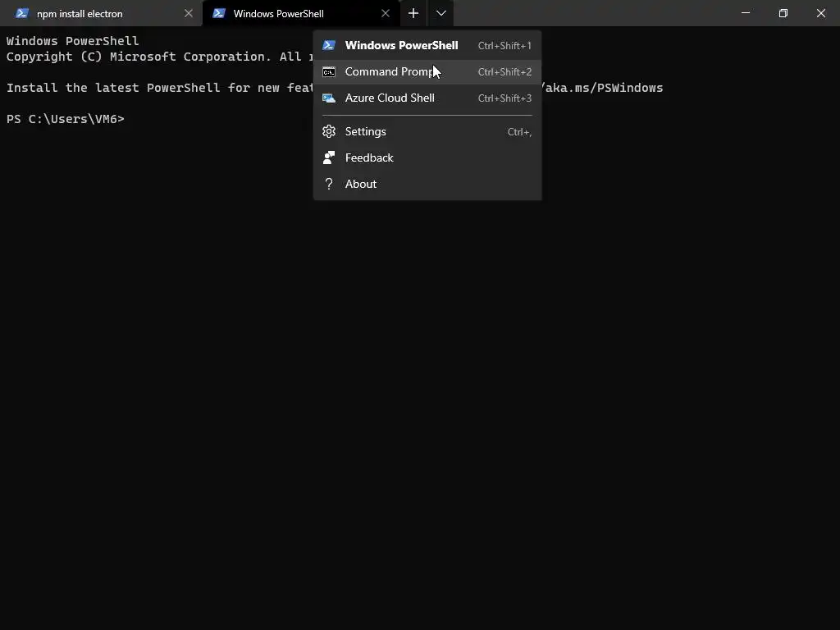Add a new tab with plus button

pos(413,13)
